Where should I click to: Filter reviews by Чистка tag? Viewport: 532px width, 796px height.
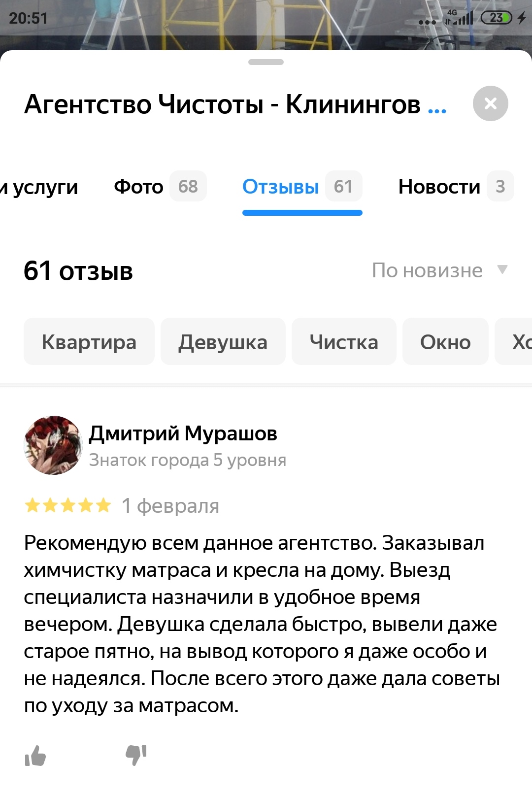coord(344,341)
